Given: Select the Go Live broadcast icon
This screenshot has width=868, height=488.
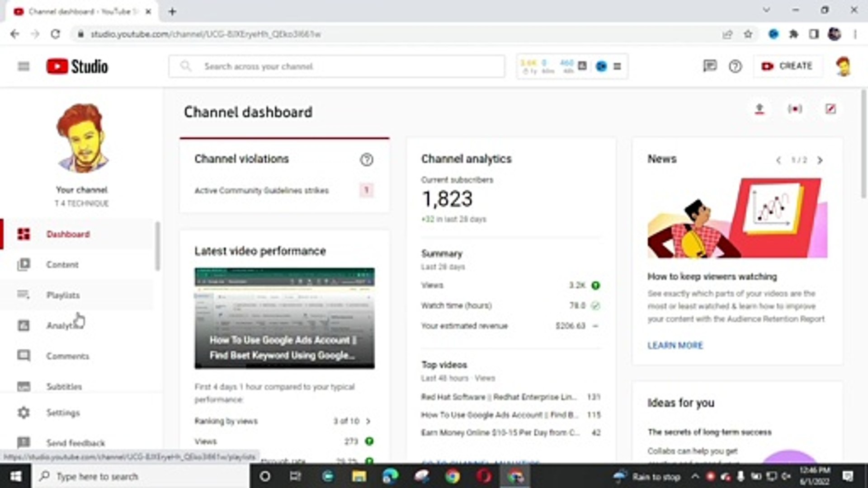Looking at the screenshot, I should [x=795, y=109].
